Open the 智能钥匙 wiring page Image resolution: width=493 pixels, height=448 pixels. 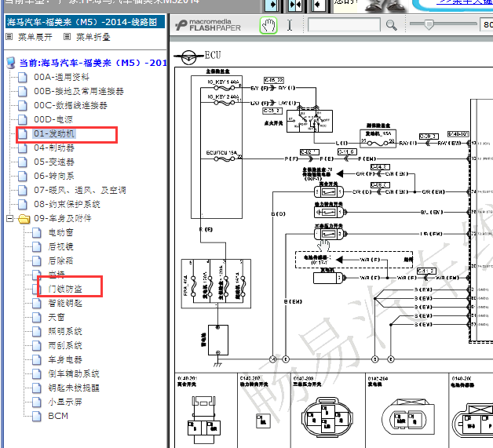[x=65, y=303]
